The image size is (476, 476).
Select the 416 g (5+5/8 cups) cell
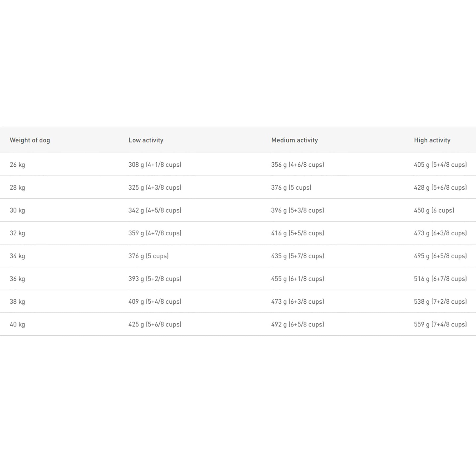click(297, 233)
